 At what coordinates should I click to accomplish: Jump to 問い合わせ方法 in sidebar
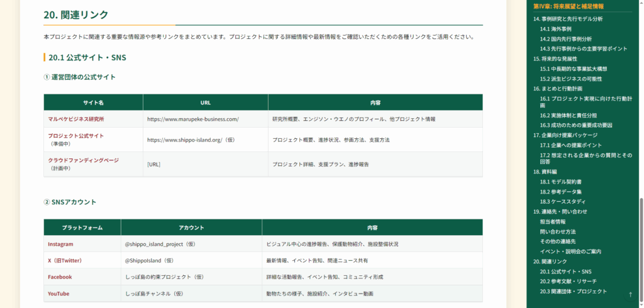pyautogui.click(x=558, y=231)
